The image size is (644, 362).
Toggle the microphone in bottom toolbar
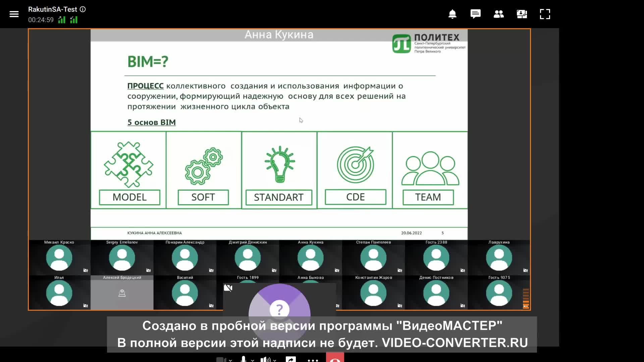(x=244, y=359)
